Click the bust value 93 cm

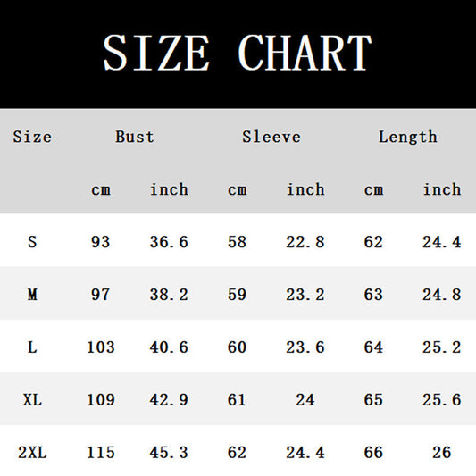[101, 242]
